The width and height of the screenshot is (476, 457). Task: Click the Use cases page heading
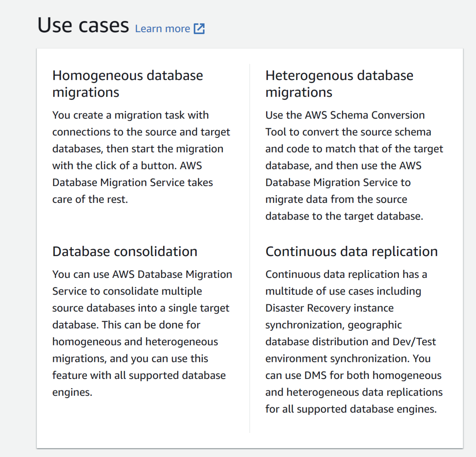click(83, 25)
